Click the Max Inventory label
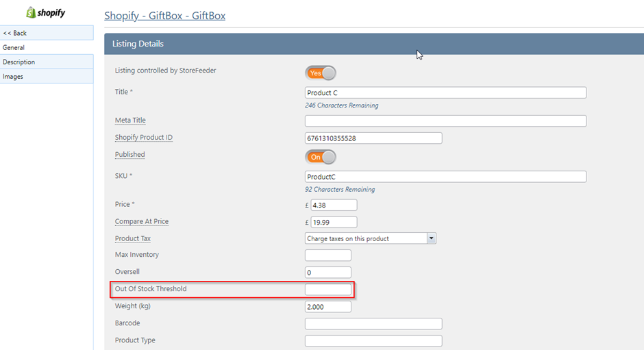Viewport: 644px width, 350px height. point(137,255)
